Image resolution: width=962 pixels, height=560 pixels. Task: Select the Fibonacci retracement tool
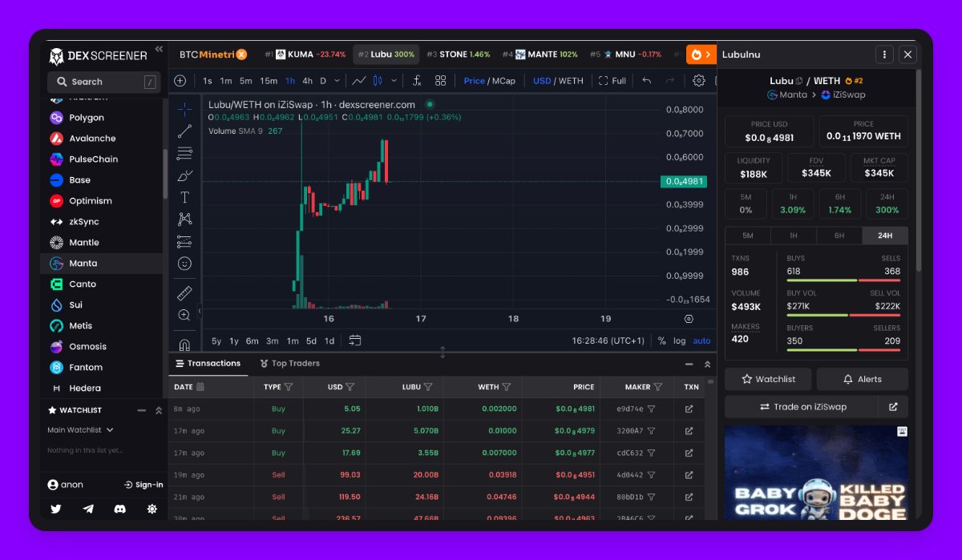pos(184,153)
